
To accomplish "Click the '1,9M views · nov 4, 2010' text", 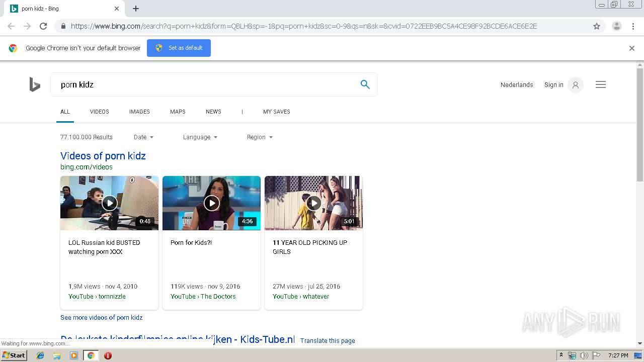I will pos(103,287).
